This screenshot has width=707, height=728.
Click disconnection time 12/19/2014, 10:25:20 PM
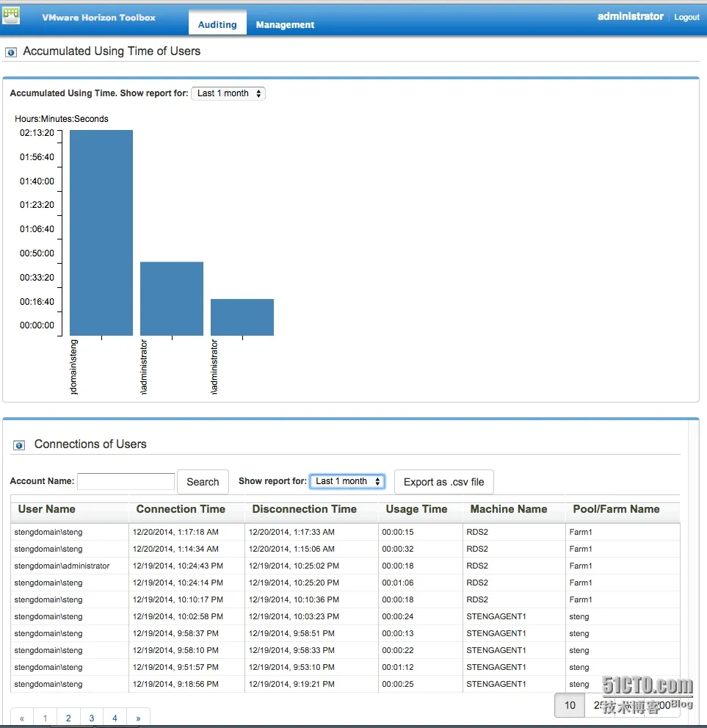tap(294, 583)
